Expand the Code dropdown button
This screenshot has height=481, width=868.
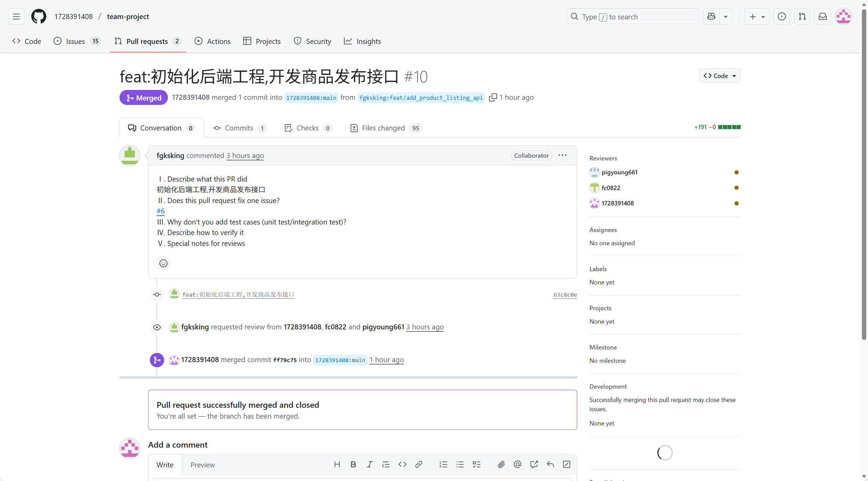720,76
